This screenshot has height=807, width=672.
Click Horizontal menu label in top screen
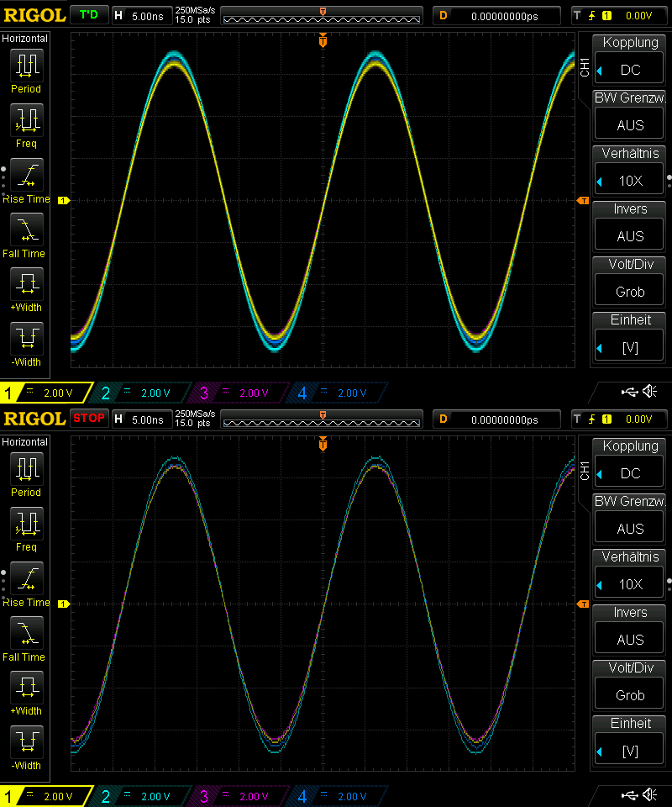(24, 39)
